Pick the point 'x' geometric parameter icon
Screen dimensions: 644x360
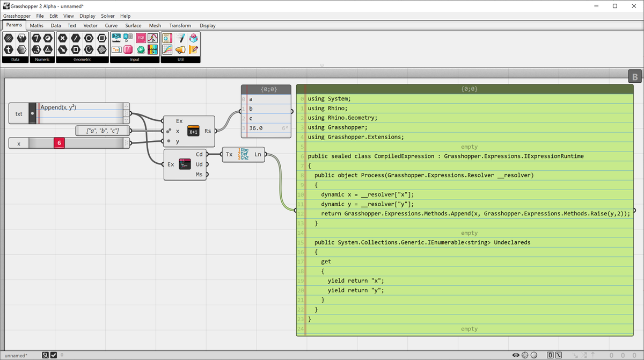[x=63, y=38]
